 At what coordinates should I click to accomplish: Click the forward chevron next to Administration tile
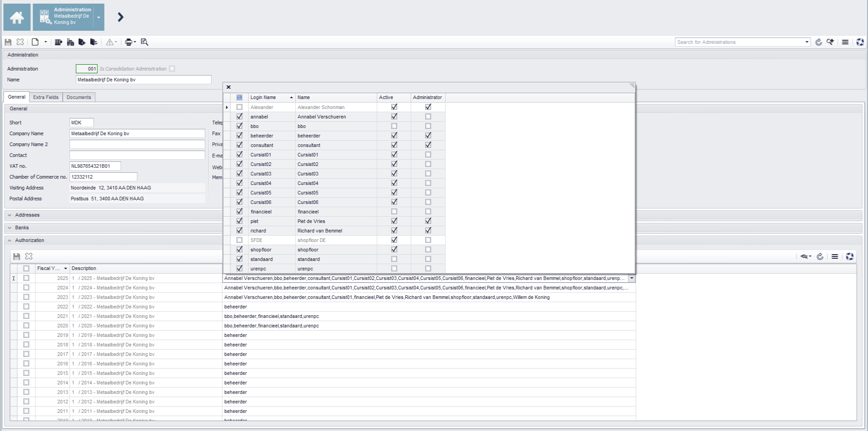(x=120, y=17)
